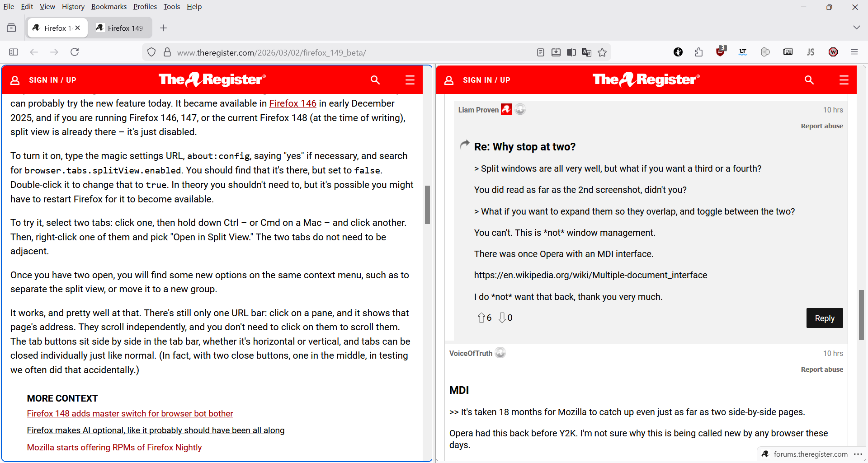The image size is (868, 463).
Task: Open the Firefox 146 article link
Action: (292, 103)
